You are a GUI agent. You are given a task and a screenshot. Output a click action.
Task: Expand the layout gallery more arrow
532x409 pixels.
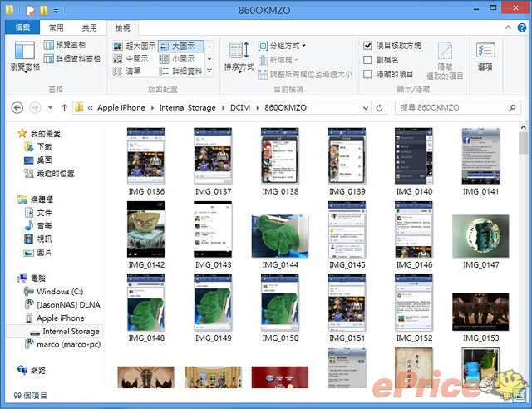pyautogui.click(x=209, y=72)
